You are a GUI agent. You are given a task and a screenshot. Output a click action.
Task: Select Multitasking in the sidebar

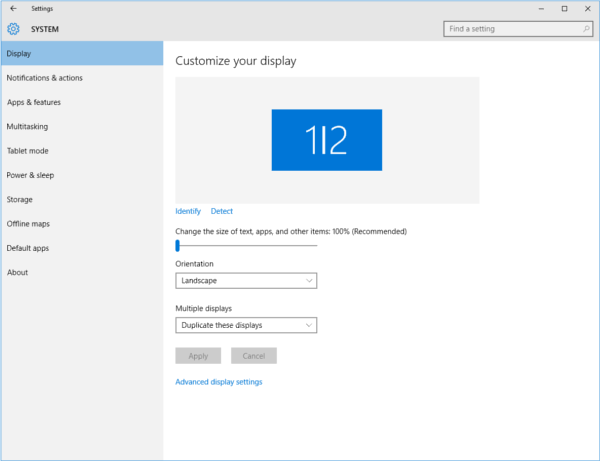(x=82, y=126)
